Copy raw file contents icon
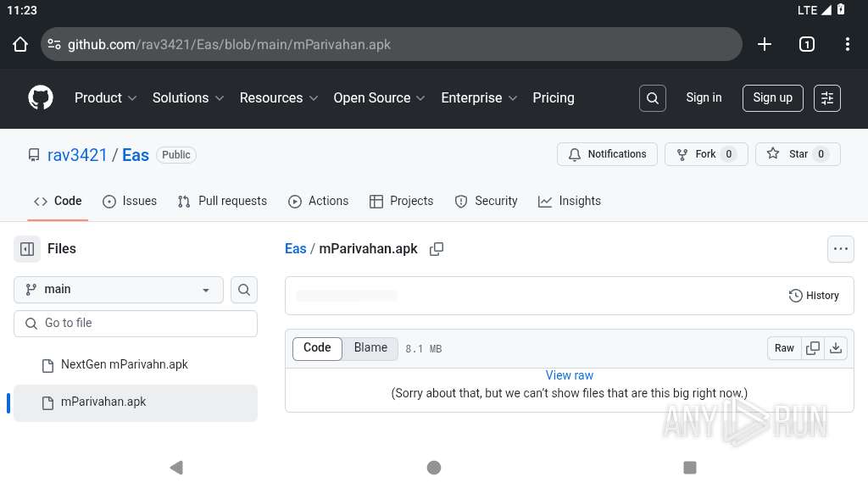The image size is (868, 488). pos(813,348)
